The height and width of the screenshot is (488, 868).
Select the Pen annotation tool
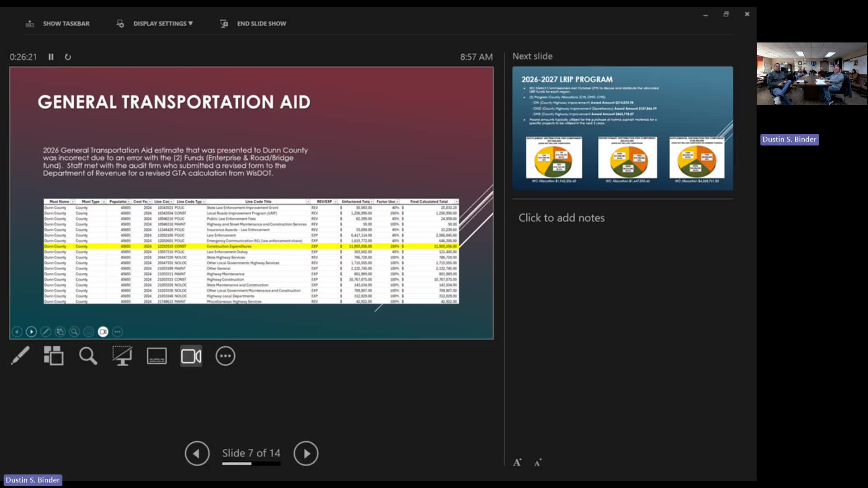coord(20,356)
